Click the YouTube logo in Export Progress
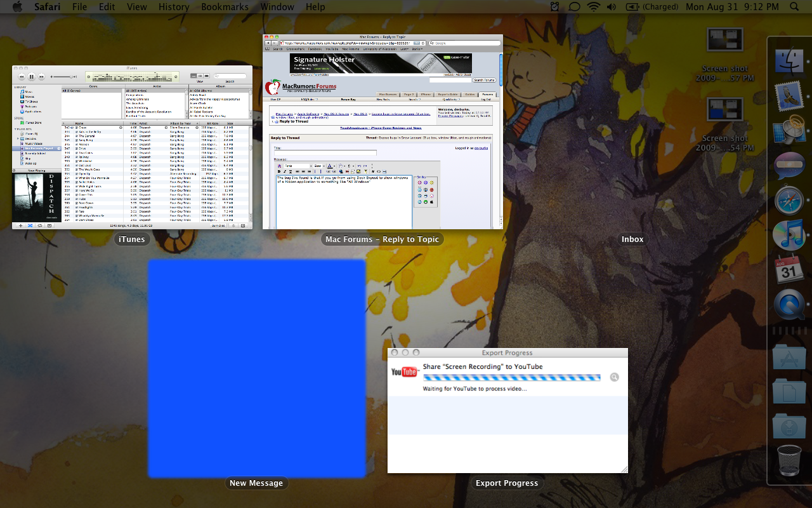Screen dimensions: 812x508 [404, 372]
